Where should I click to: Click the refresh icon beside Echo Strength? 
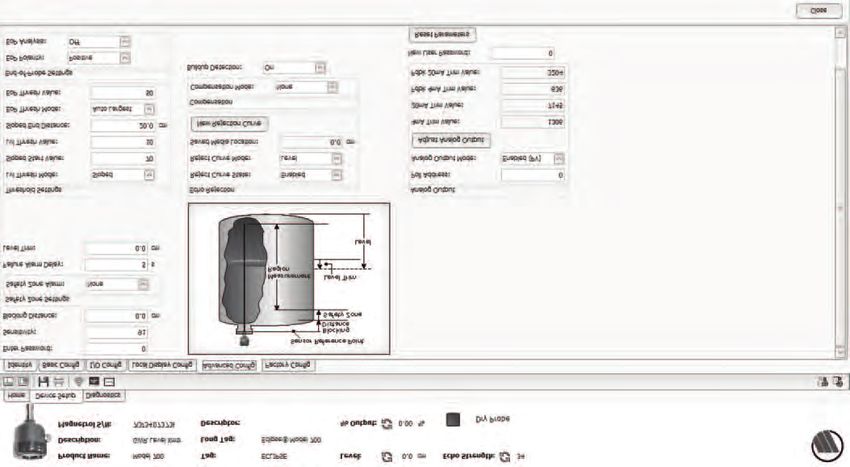click(x=505, y=455)
